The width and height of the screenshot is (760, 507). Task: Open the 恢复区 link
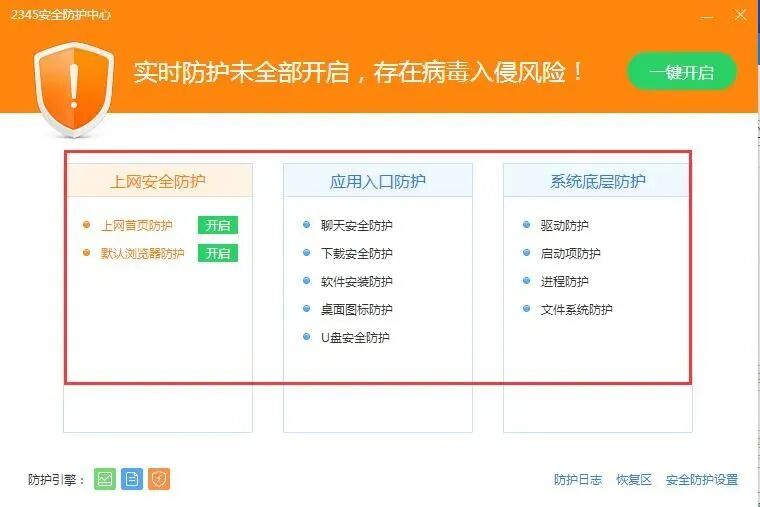[633, 480]
